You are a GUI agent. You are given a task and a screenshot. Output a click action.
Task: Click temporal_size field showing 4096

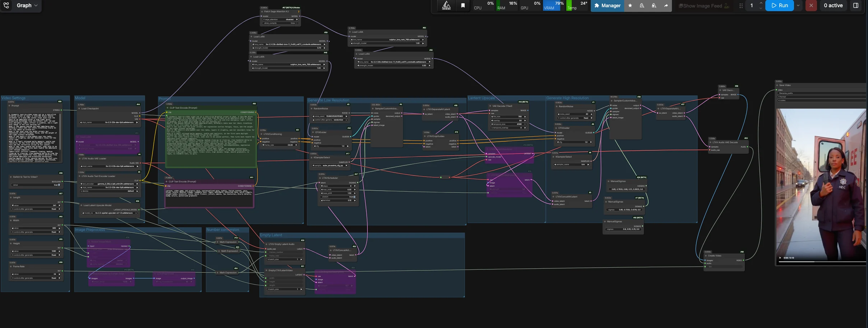(509, 124)
